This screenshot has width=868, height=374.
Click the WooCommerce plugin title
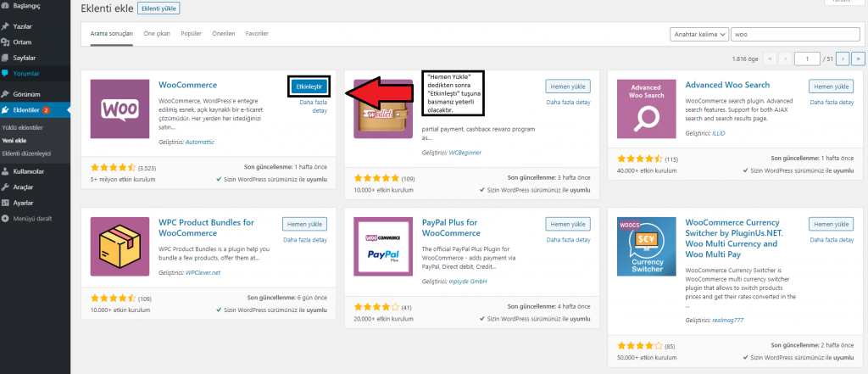click(x=187, y=85)
